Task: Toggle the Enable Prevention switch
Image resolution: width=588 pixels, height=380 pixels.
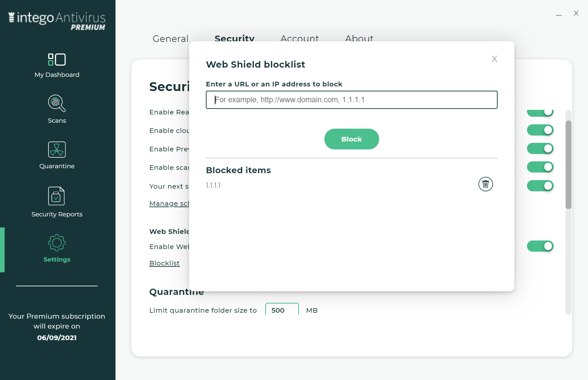Action: [540, 148]
